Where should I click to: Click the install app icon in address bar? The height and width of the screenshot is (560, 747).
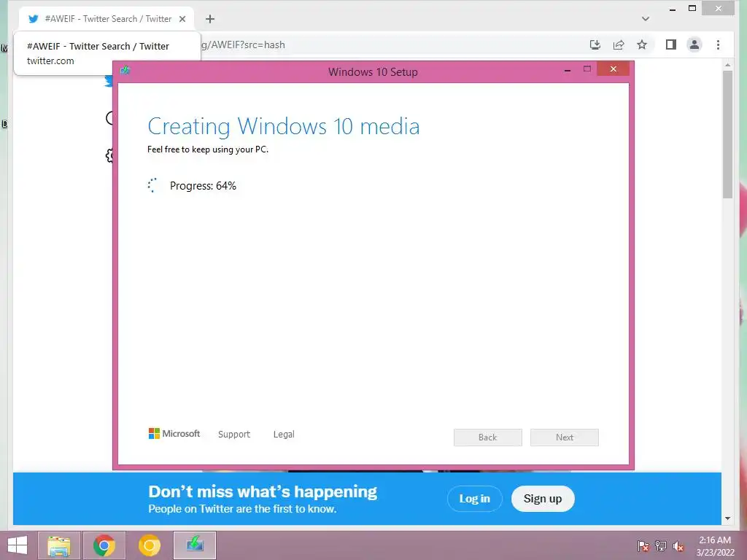[595, 44]
